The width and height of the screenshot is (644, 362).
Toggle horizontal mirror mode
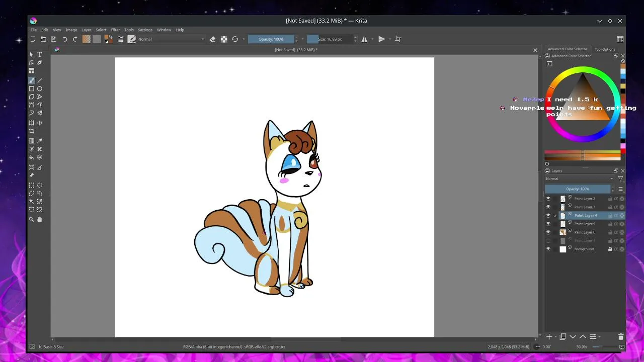[364, 39]
